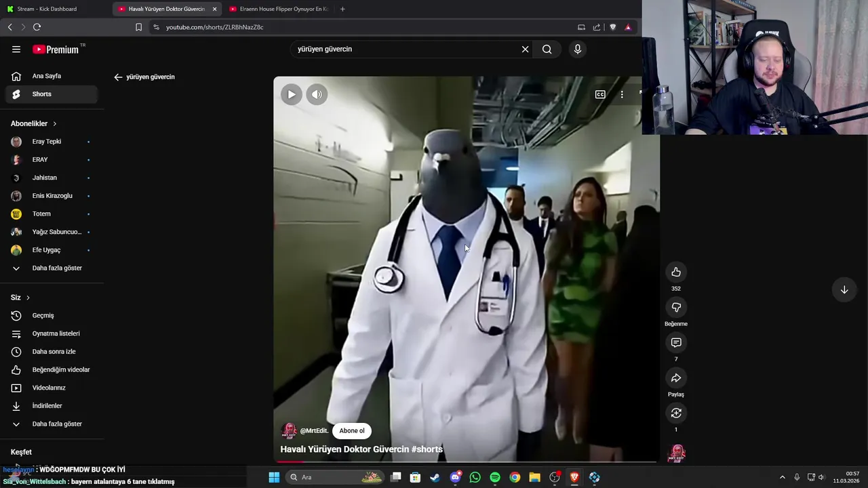Open a new browser tab
This screenshot has width=868, height=488.
(342, 9)
